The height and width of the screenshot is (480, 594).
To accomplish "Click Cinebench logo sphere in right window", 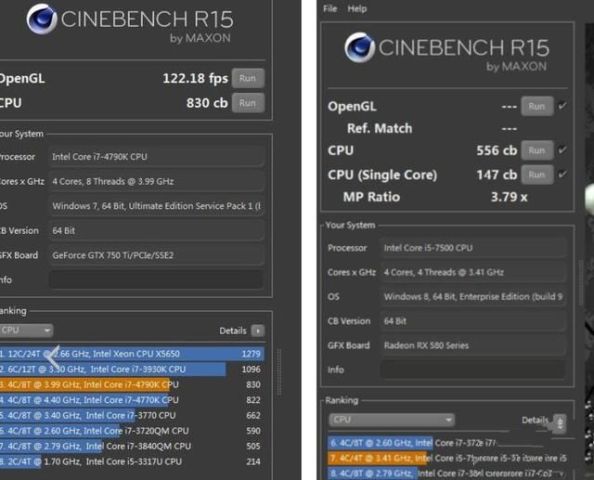I will click(x=360, y=48).
